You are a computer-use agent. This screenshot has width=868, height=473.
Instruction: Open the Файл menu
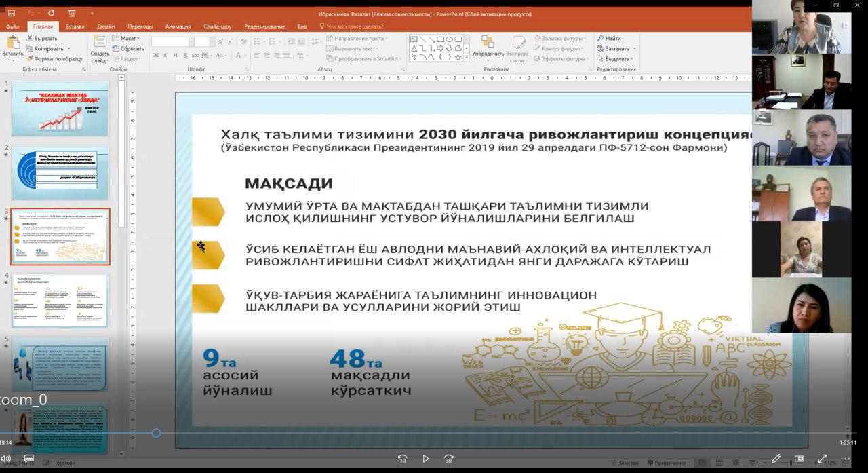pyautogui.click(x=12, y=26)
